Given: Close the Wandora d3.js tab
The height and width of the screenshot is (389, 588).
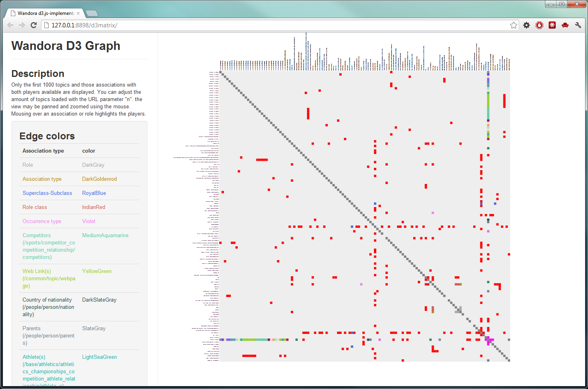Looking at the screenshot, I should [x=78, y=13].
